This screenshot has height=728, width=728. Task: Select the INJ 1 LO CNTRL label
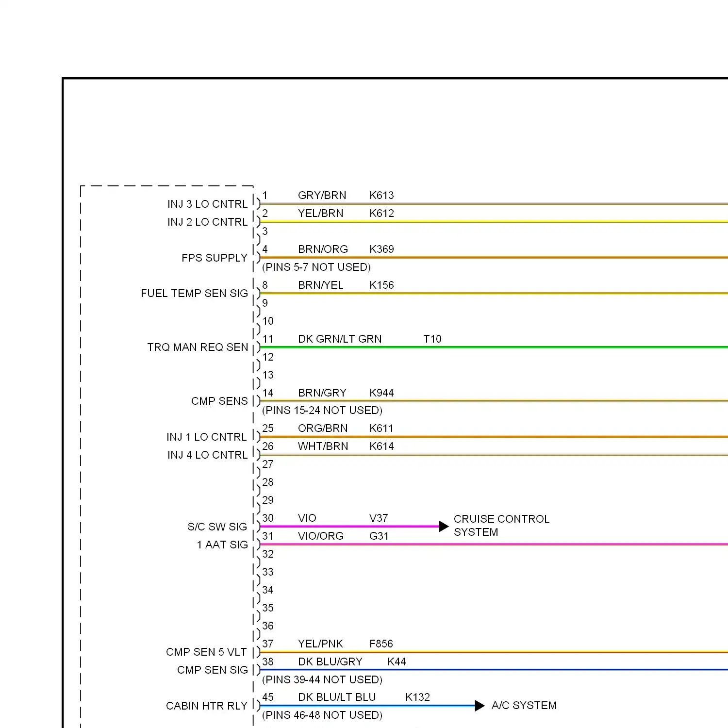tap(207, 437)
